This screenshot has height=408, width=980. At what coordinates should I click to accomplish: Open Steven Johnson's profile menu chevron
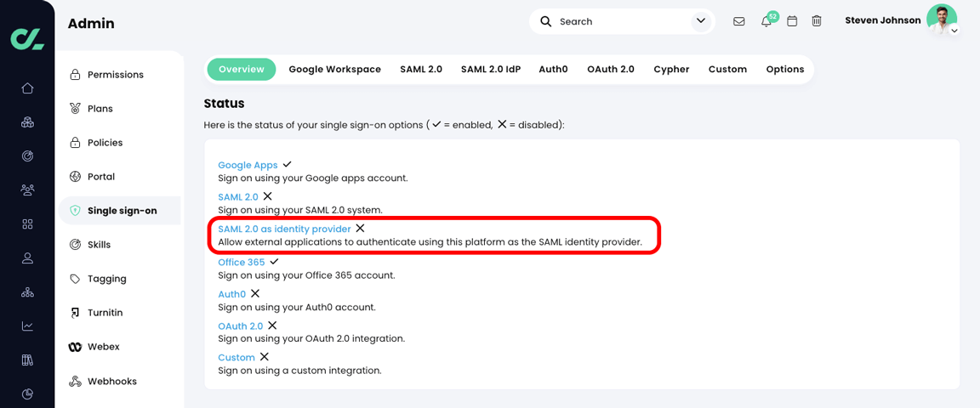pos(954,31)
